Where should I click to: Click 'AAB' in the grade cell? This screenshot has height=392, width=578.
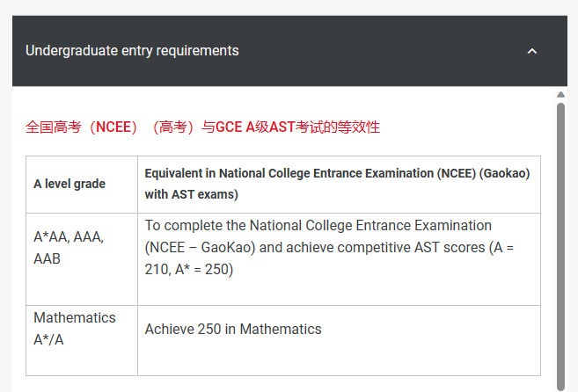(x=47, y=259)
